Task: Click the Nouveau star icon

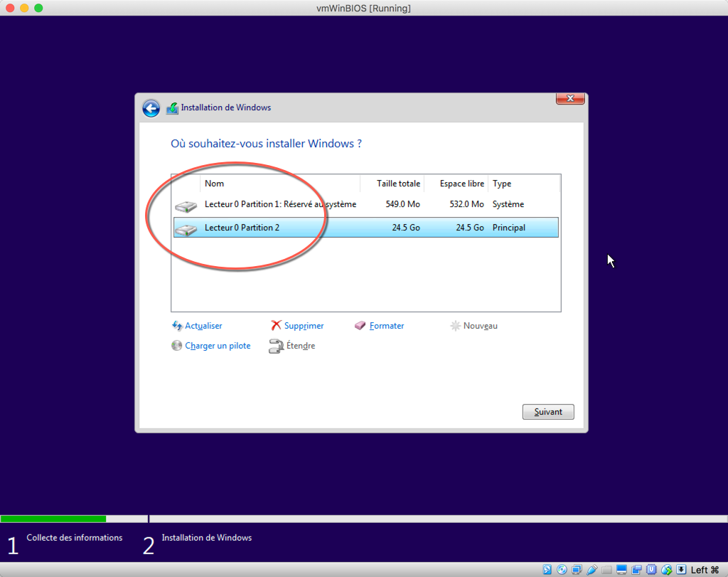Action: pos(456,326)
